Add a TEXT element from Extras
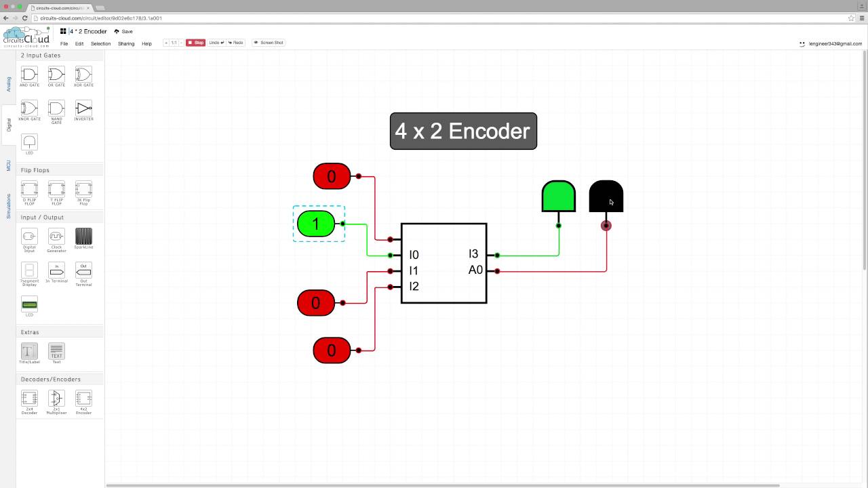This screenshot has height=488, width=868. pyautogui.click(x=56, y=353)
